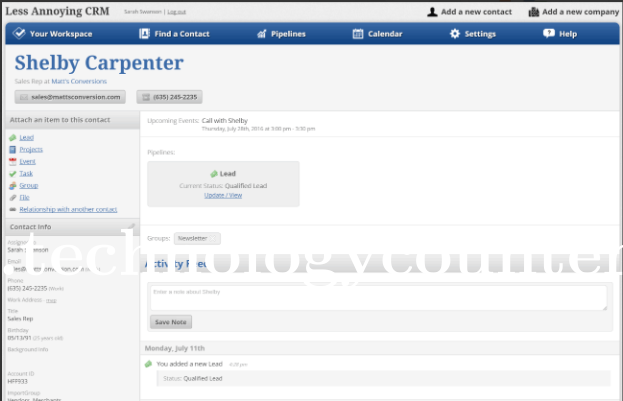Click the green Task checkmark icon in sidebar
Screen dimensions: 623x401
click(x=13, y=174)
